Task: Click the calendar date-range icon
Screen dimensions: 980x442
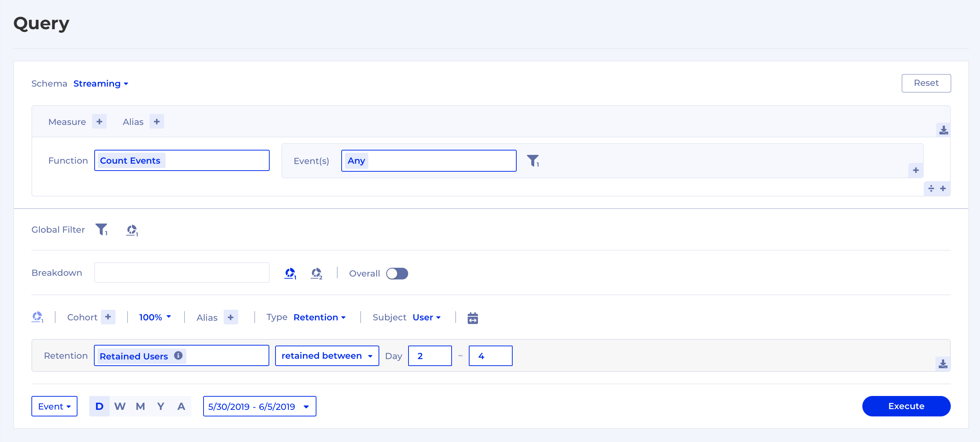Action: (x=472, y=317)
